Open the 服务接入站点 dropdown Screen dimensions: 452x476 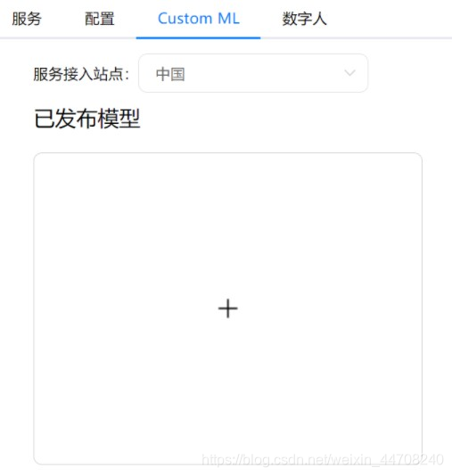253,73
